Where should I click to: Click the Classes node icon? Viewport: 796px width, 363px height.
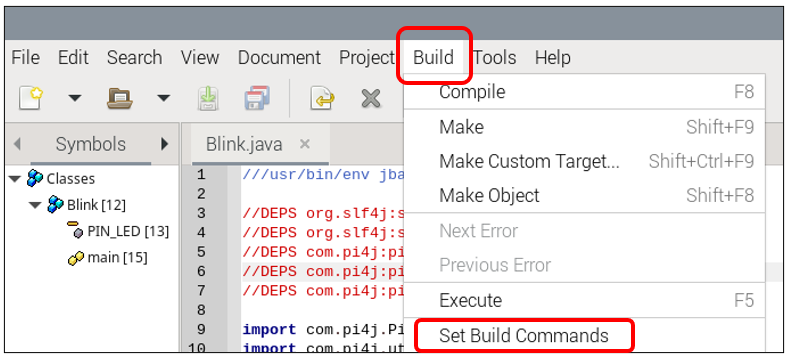pyautogui.click(x=35, y=178)
